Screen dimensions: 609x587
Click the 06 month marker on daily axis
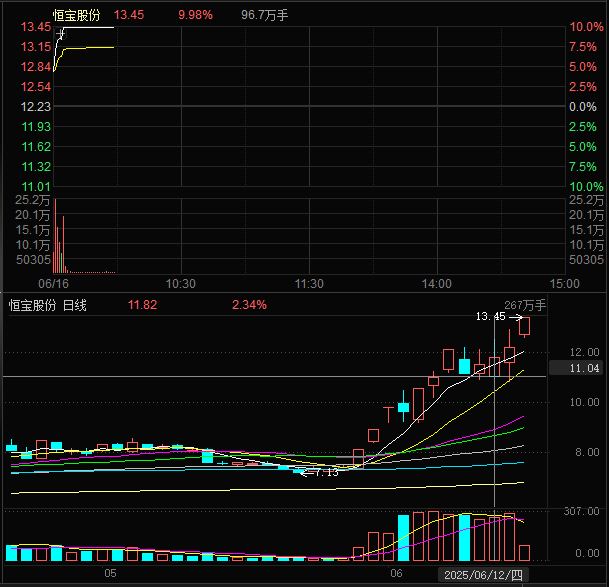pos(396,573)
